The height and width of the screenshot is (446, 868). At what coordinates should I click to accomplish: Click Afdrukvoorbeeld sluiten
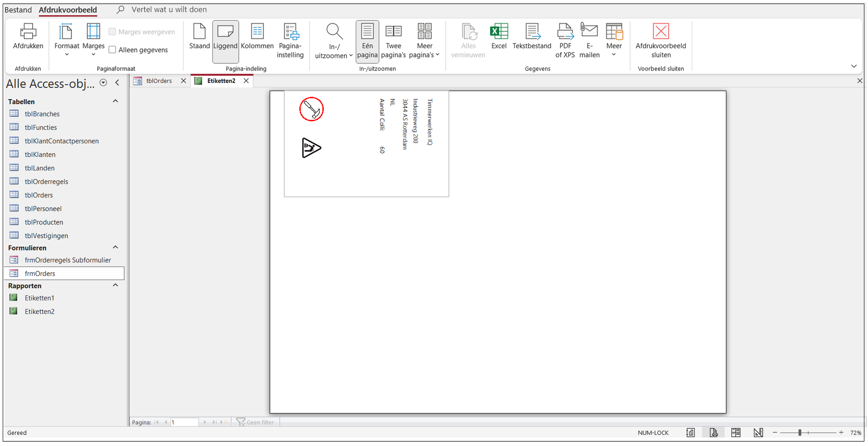pos(661,41)
